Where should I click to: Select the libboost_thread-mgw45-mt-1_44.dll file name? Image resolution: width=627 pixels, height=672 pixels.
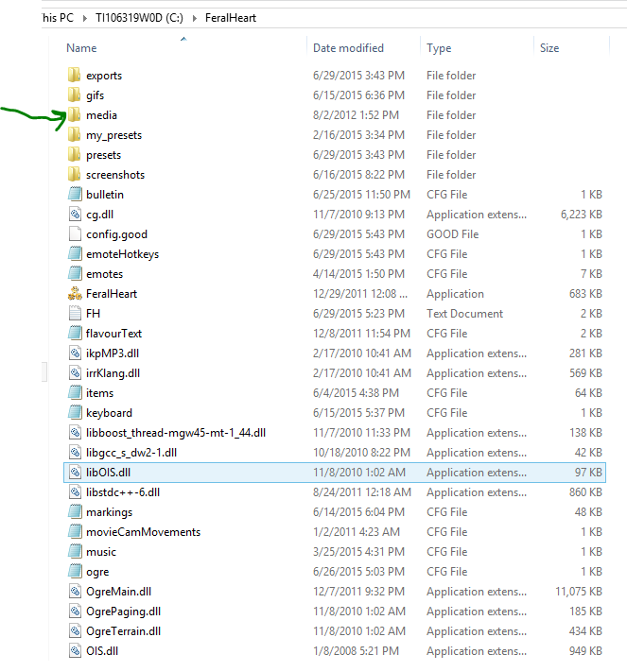(176, 433)
